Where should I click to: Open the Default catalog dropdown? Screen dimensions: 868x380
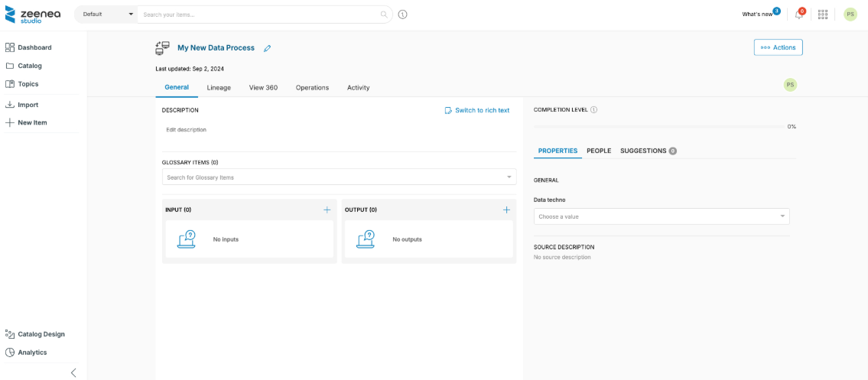click(x=106, y=15)
